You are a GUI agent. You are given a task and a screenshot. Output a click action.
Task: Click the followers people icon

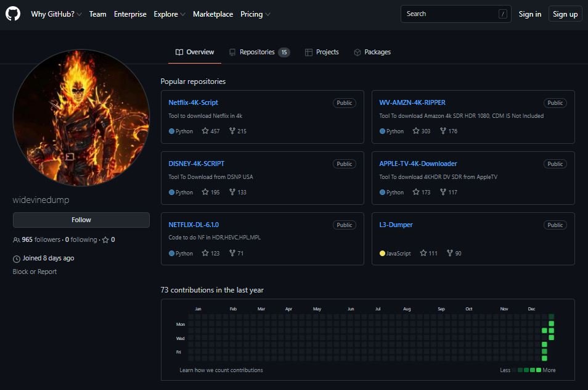16,239
